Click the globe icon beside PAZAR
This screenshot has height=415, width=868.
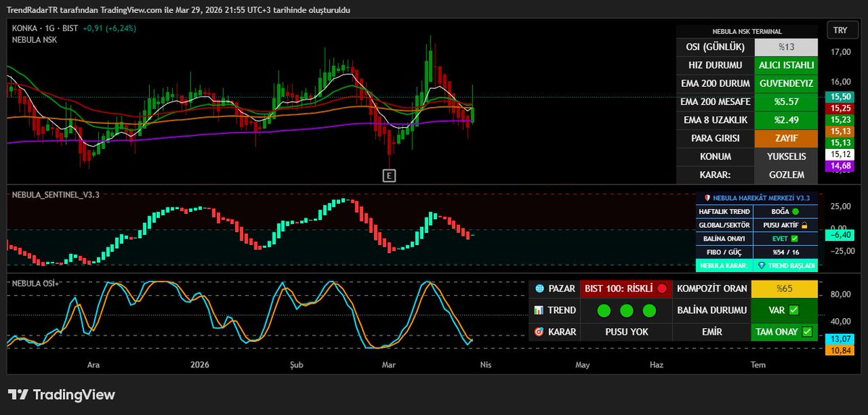tap(539, 288)
